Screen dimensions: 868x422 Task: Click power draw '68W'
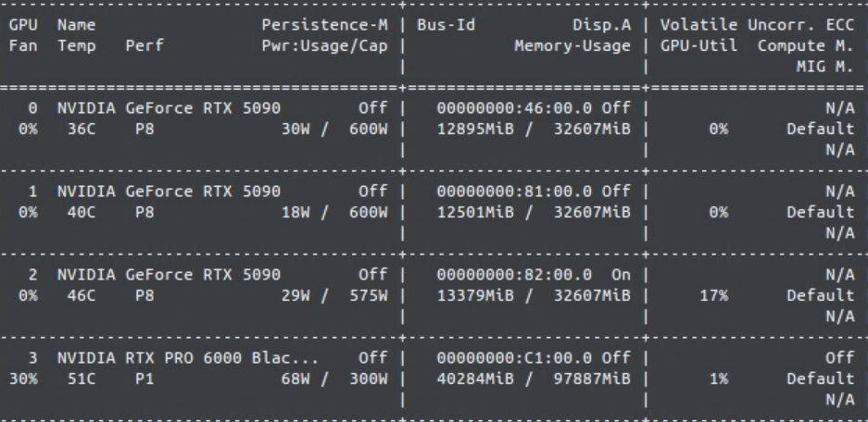coord(296,379)
